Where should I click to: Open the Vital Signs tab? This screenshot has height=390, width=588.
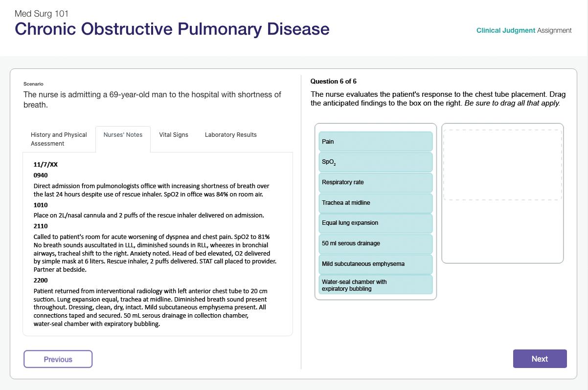(x=174, y=135)
